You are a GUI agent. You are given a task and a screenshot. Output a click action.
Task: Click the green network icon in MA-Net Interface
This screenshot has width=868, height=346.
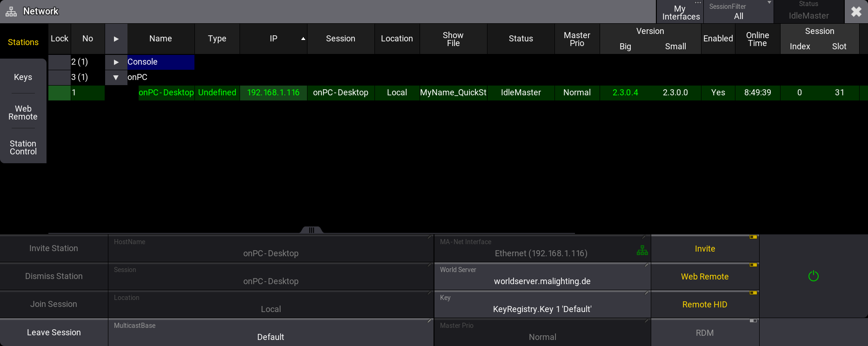click(x=642, y=251)
